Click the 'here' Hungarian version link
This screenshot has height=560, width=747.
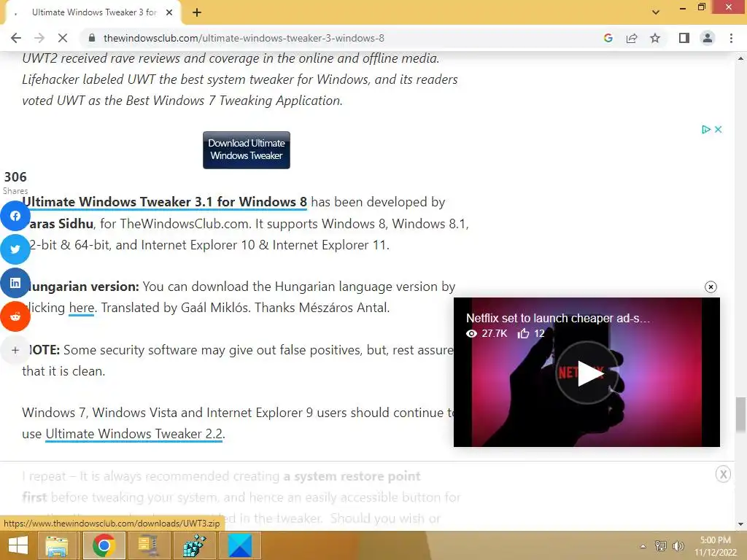click(82, 308)
